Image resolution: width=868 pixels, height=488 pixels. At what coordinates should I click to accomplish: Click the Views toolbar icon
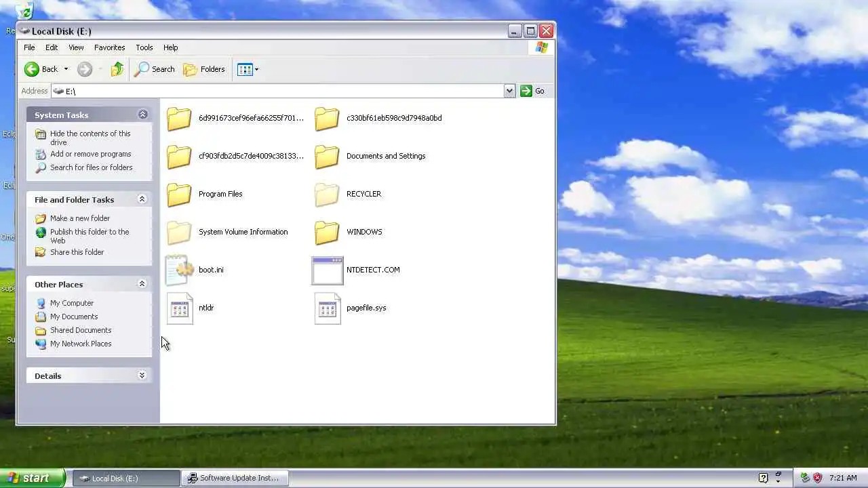click(245, 69)
